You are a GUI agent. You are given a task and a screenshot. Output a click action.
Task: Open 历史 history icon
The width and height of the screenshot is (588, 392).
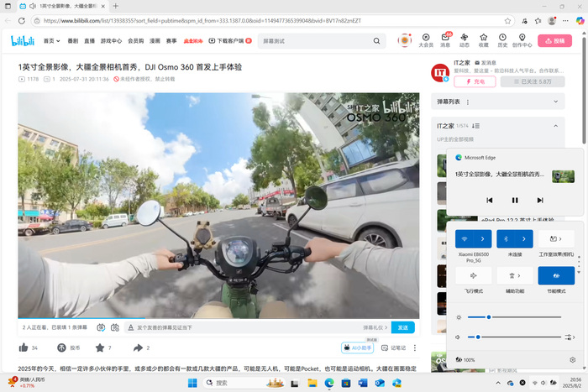coord(502,40)
